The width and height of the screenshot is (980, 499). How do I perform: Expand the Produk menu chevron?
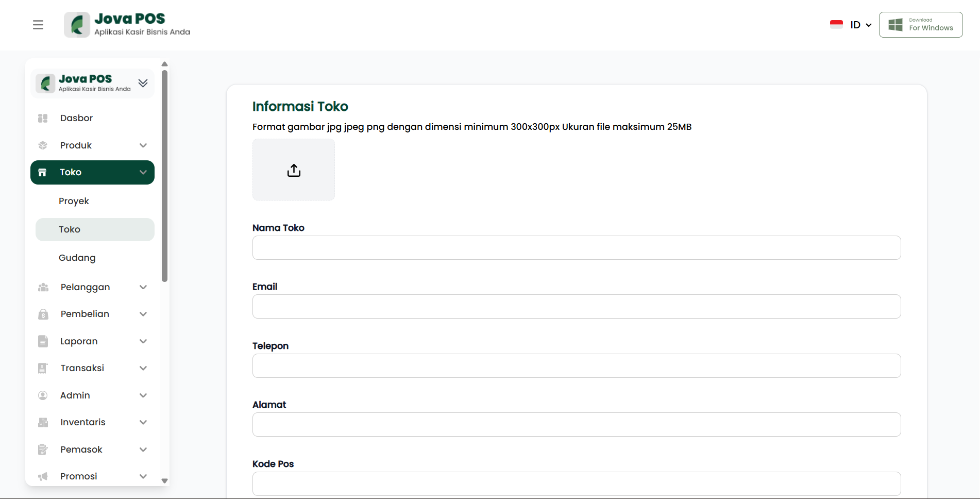click(x=143, y=145)
